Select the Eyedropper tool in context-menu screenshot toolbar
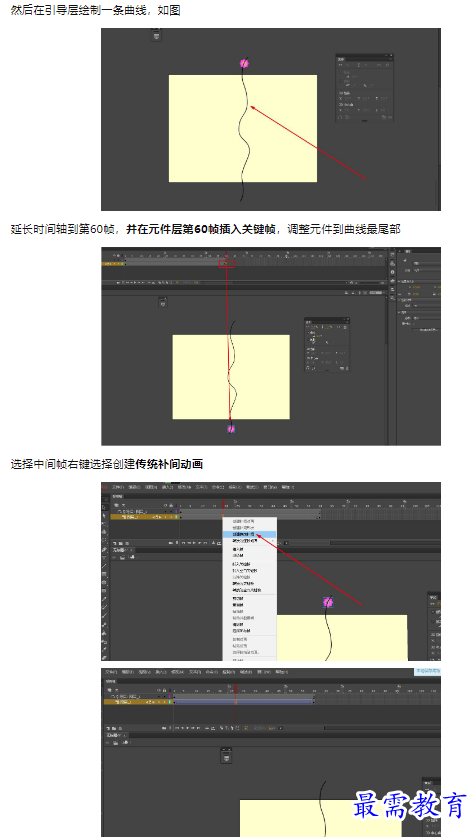Viewport: 475px width, 837px height. [x=104, y=649]
